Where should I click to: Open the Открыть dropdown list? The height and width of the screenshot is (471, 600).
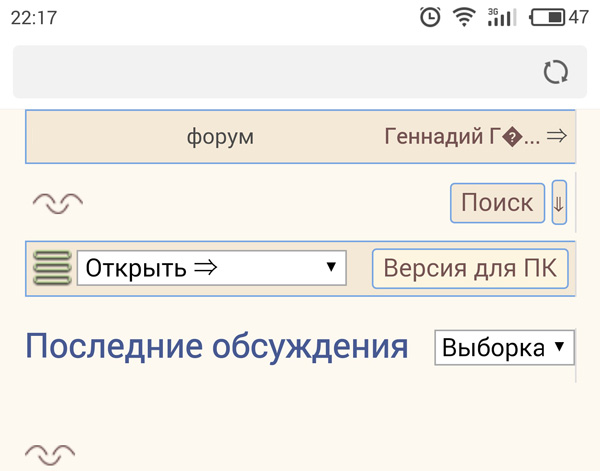pyautogui.click(x=212, y=268)
